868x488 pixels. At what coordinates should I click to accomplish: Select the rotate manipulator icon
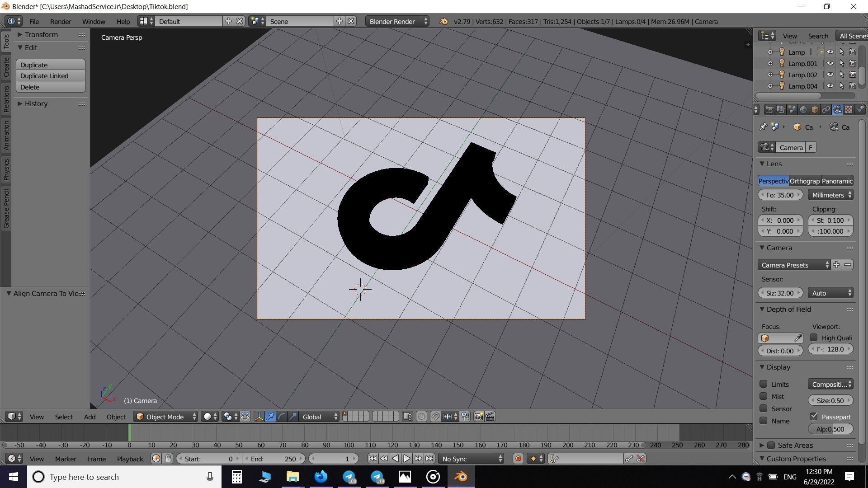click(x=282, y=417)
